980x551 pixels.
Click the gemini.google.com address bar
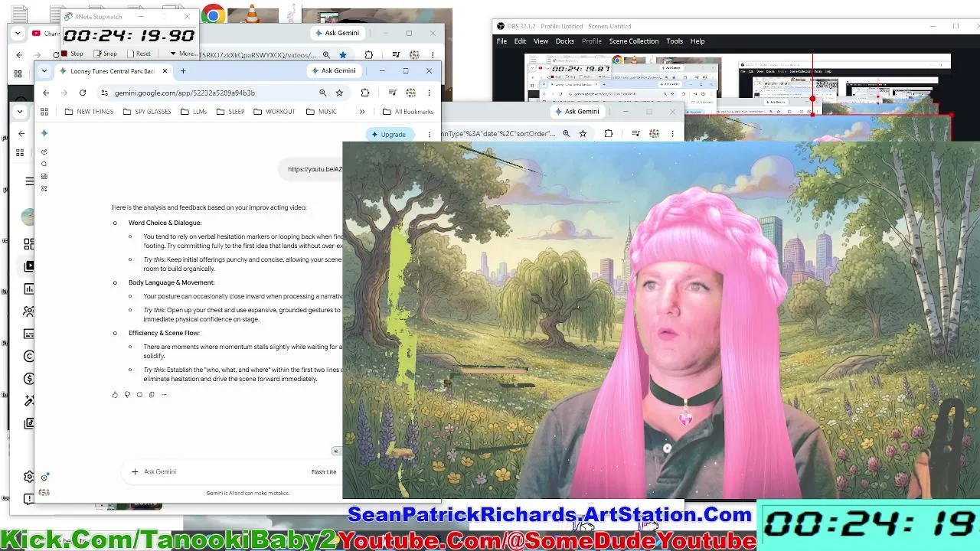(x=222, y=93)
